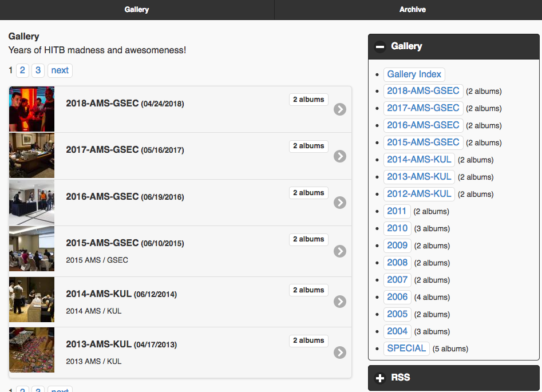Click arrow icon for 2013-AMS-KUL row
The height and width of the screenshot is (392, 542).
340,352
